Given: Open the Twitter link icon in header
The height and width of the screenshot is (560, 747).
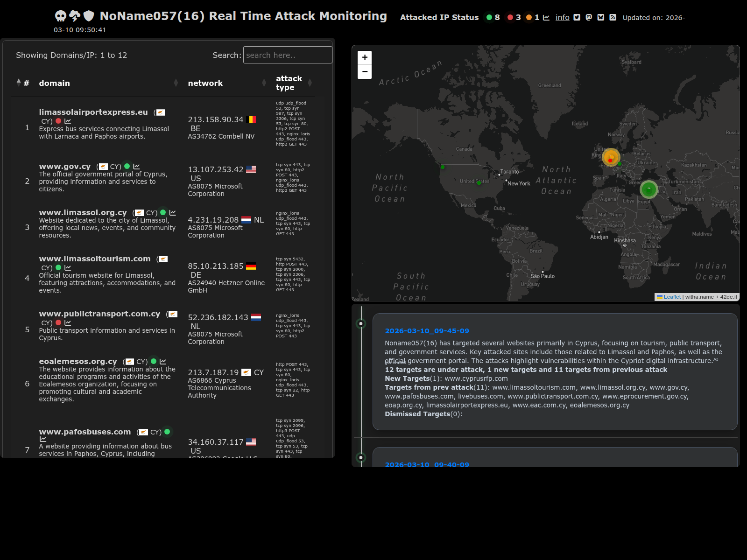Looking at the screenshot, I should tap(577, 18).
